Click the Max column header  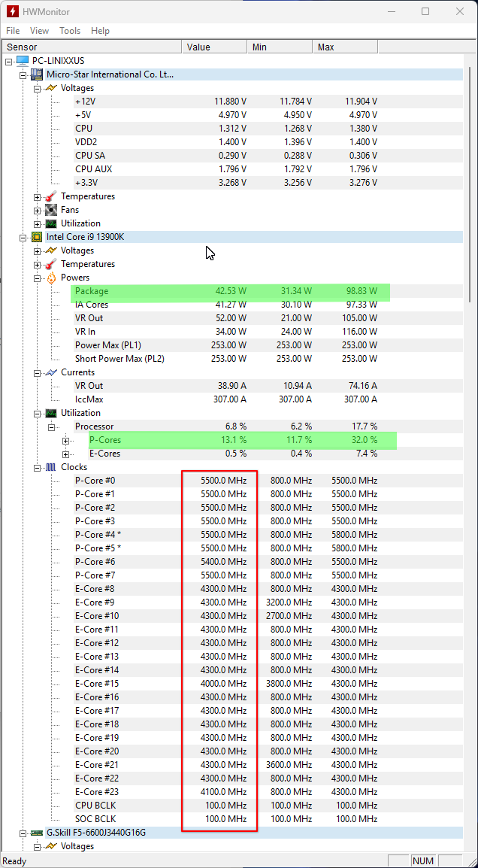point(345,47)
